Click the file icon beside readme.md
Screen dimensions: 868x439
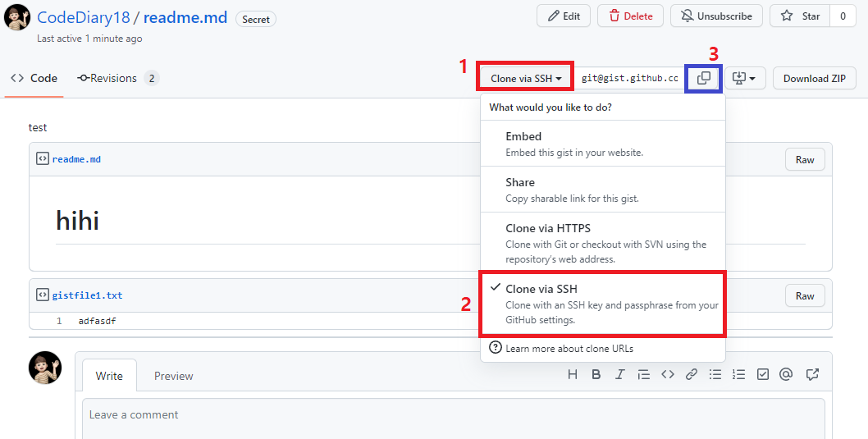click(x=42, y=159)
